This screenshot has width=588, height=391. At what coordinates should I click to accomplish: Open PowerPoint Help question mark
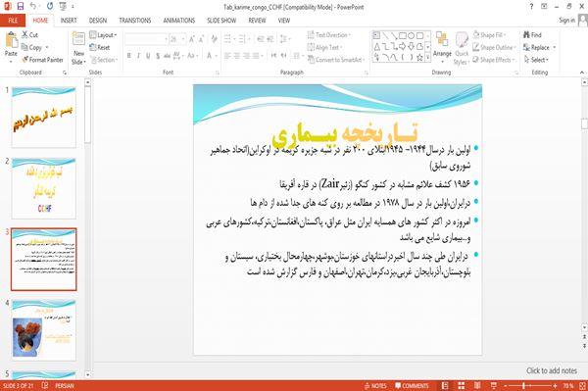(x=531, y=6)
